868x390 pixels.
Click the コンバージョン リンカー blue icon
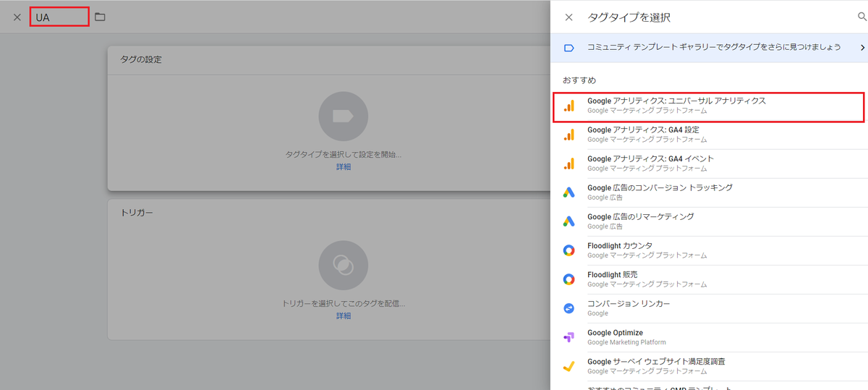coord(569,308)
